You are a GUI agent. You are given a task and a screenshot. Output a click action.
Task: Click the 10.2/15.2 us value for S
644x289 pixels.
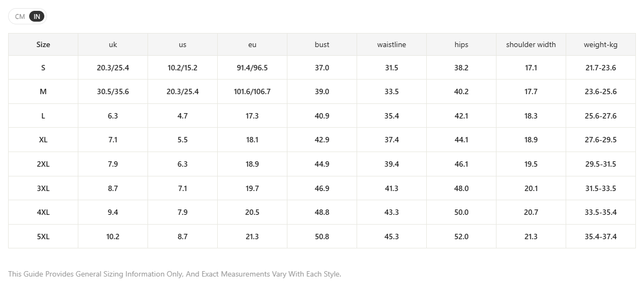183,68
